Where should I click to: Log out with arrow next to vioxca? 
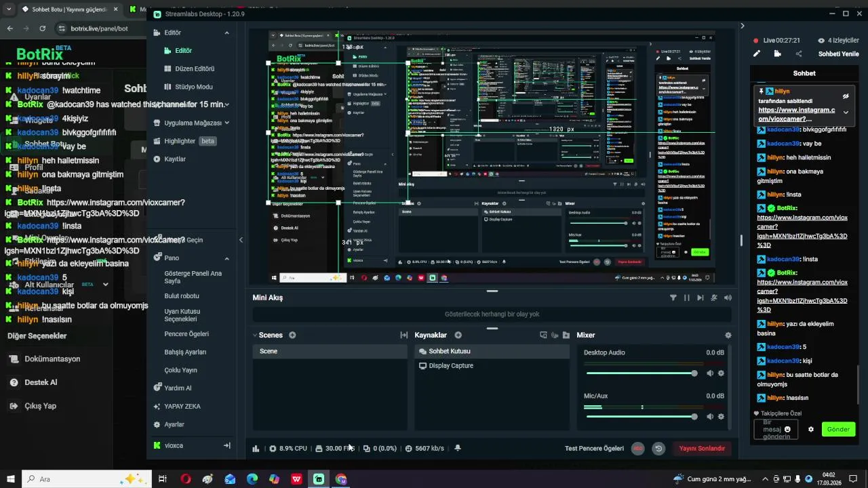226,445
